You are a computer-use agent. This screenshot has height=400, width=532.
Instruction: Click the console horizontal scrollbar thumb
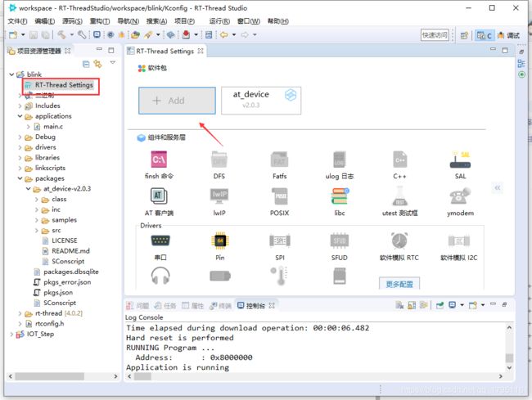[142, 376]
